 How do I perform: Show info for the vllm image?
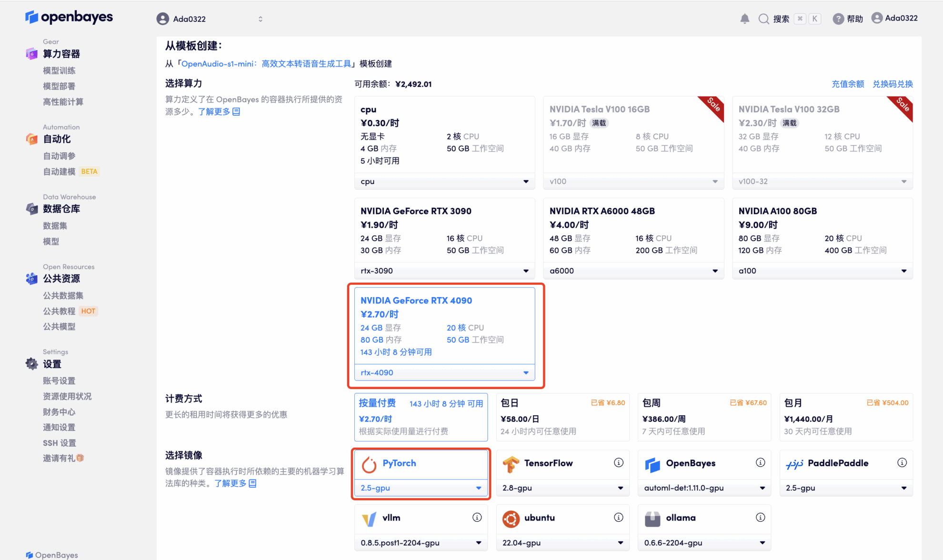coord(477,517)
